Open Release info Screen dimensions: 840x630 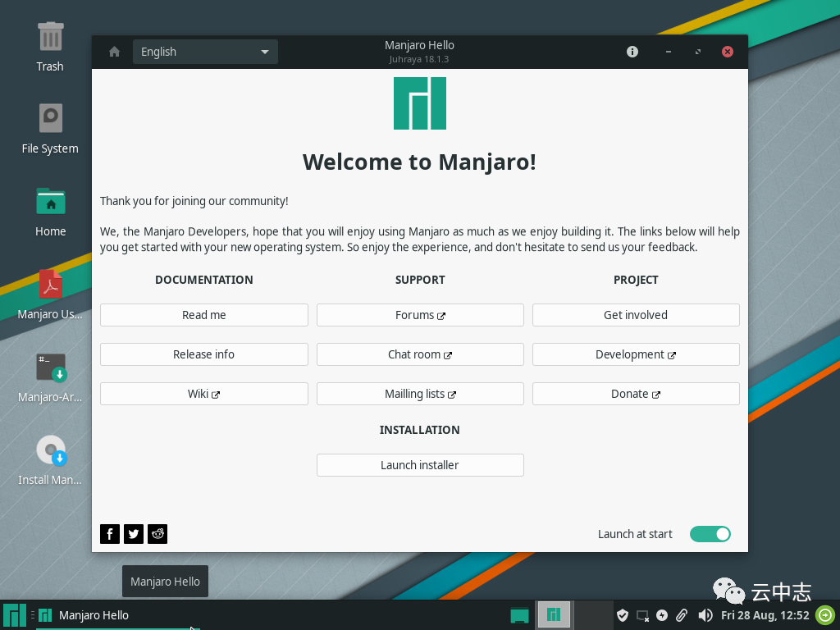pyautogui.click(x=204, y=354)
